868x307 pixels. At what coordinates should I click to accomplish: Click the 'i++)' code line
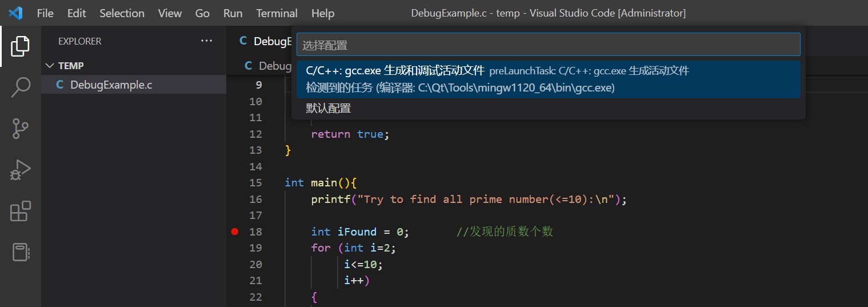pos(357,280)
